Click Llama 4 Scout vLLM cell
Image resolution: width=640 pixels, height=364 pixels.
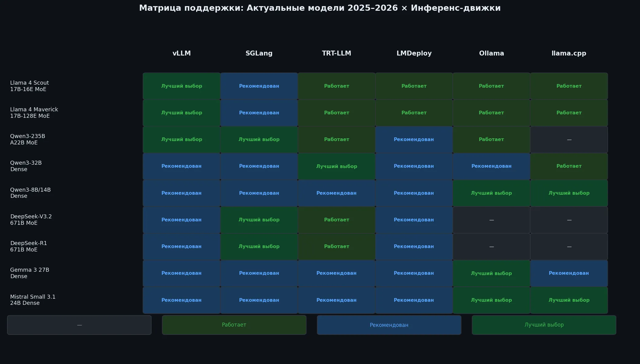[x=181, y=86]
